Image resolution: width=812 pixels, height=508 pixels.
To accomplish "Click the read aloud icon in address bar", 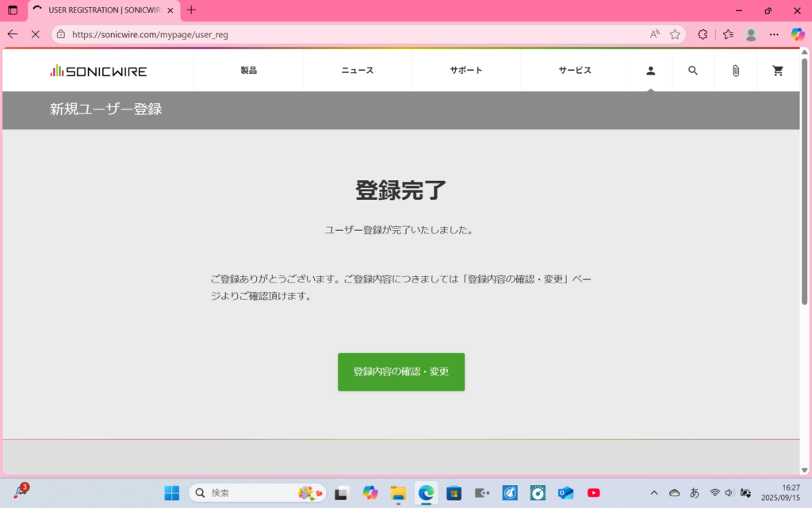I will tap(655, 34).
